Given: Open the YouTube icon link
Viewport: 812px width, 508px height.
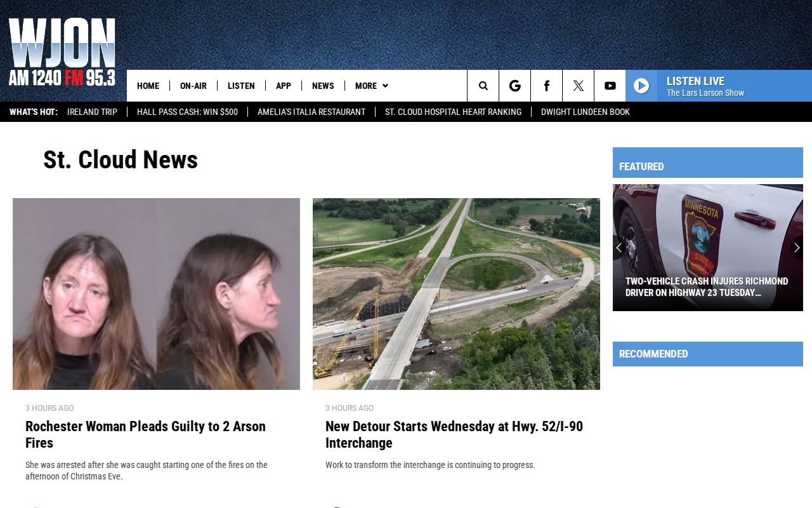Looking at the screenshot, I should 610,86.
